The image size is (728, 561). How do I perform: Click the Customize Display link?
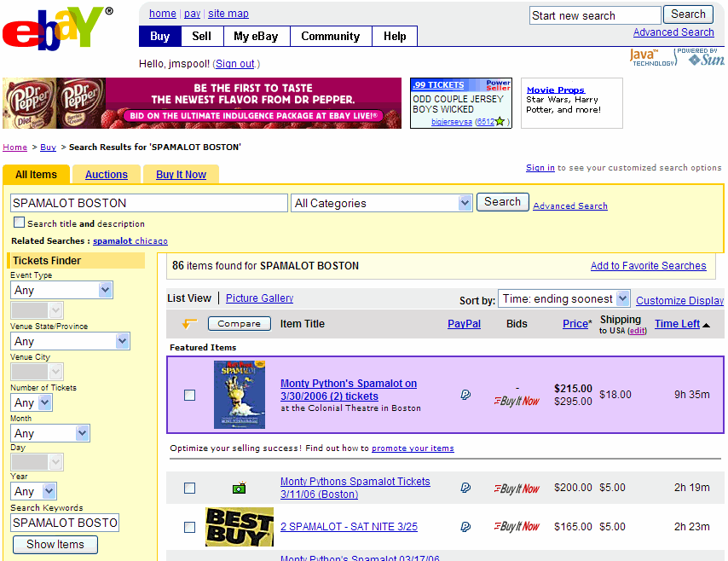coord(679,301)
